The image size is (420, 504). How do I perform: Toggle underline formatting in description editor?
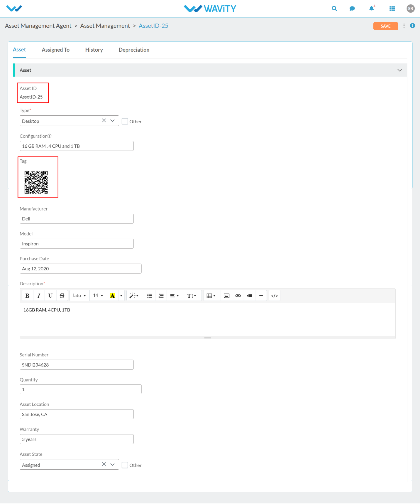(x=50, y=296)
